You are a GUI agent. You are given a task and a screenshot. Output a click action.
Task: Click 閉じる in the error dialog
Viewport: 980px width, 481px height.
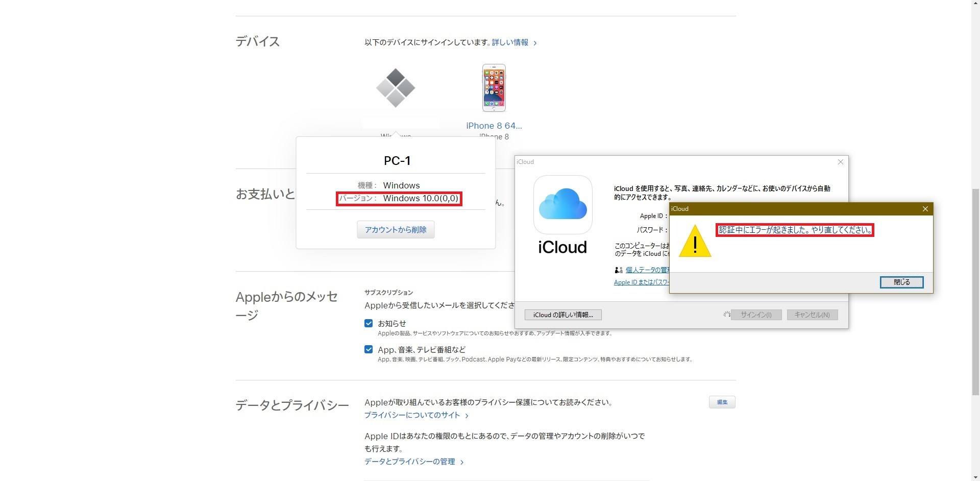pos(901,282)
